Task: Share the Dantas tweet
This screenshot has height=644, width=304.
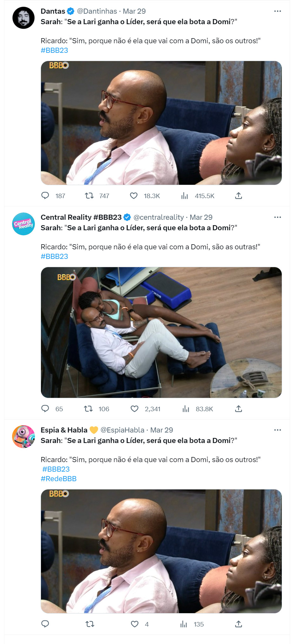Action: pyautogui.click(x=239, y=196)
